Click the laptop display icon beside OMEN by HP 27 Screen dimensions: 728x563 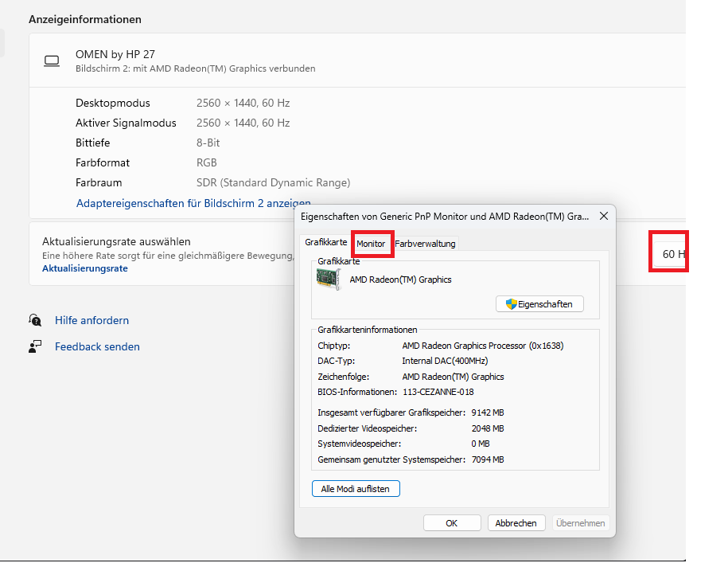[x=52, y=61]
